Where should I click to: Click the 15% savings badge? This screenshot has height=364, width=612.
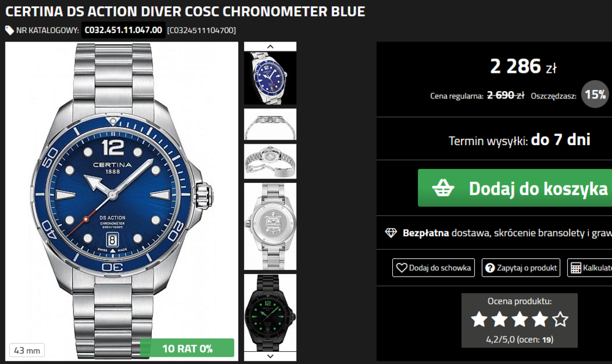point(595,94)
